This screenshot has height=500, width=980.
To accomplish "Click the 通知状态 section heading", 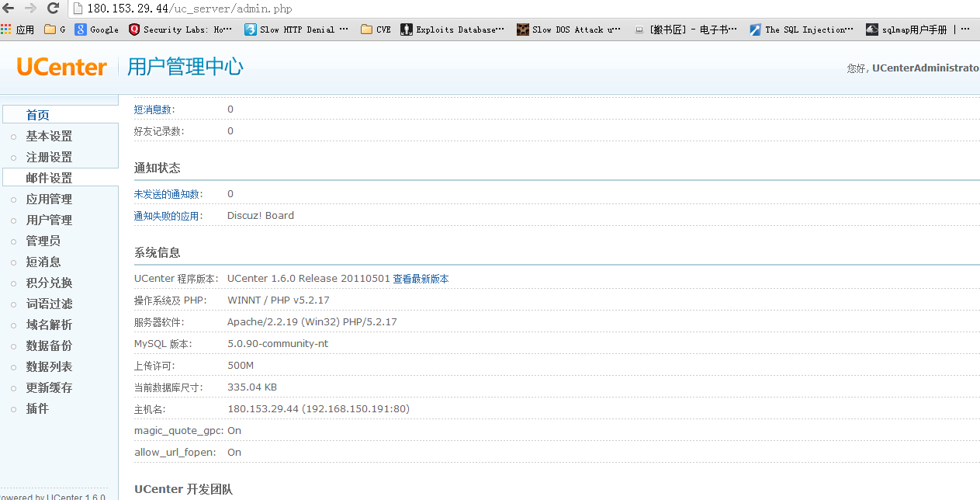I will [x=158, y=168].
